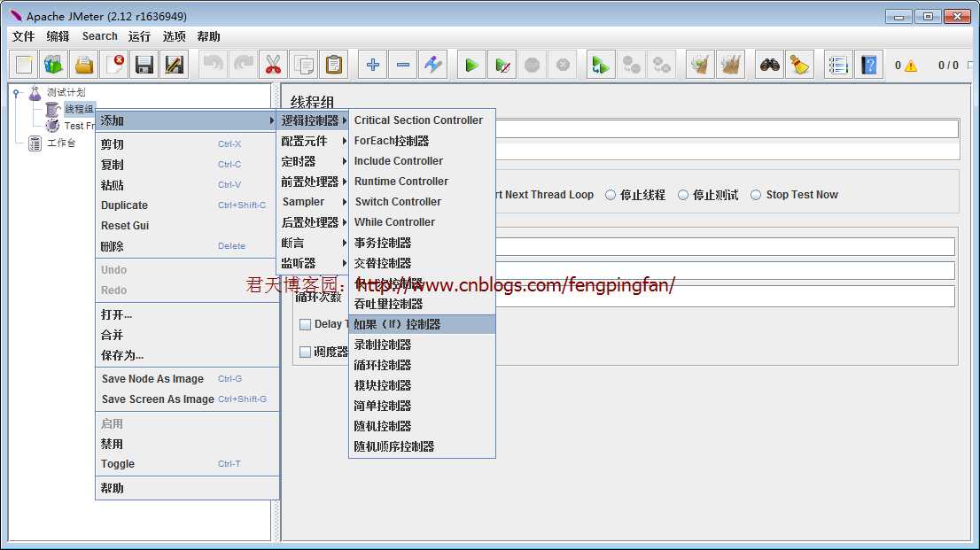Open the 配置元件 submenu
The height and width of the screenshot is (550, 980).
[x=313, y=141]
